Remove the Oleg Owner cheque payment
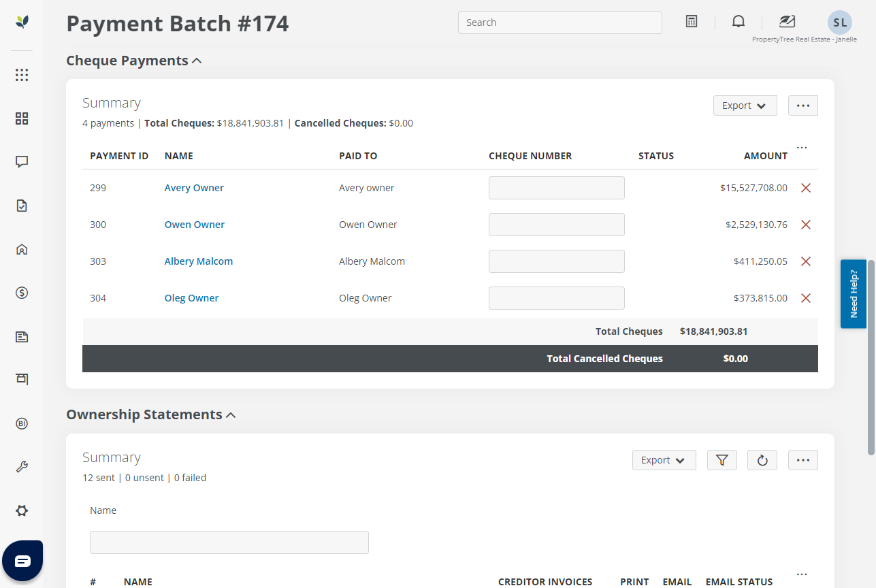Image resolution: width=876 pixels, height=588 pixels. [806, 298]
